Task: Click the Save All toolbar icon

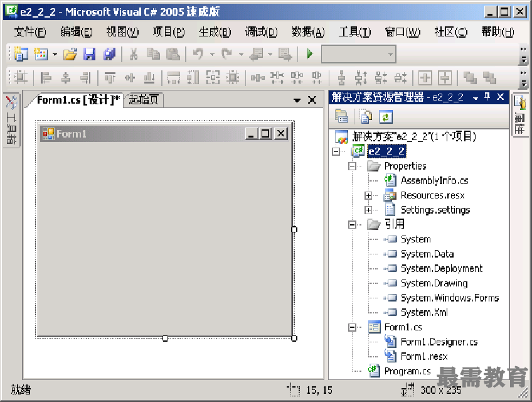Action: pyautogui.click(x=109, y=53)
